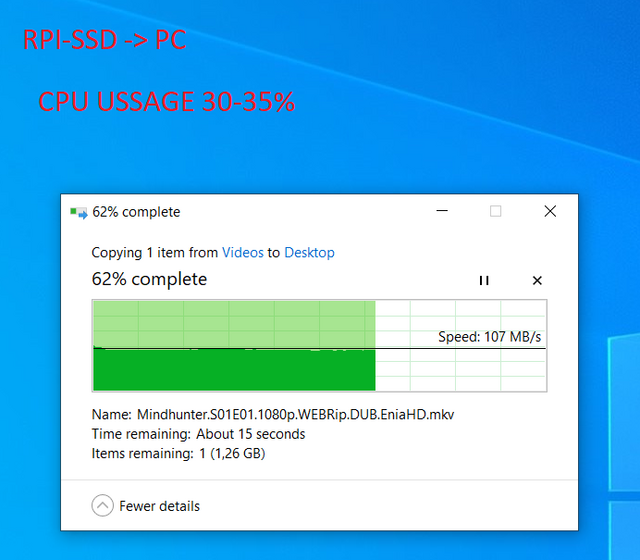Click Items remaining 1 (1,26 GB) text

pos(178,453)
